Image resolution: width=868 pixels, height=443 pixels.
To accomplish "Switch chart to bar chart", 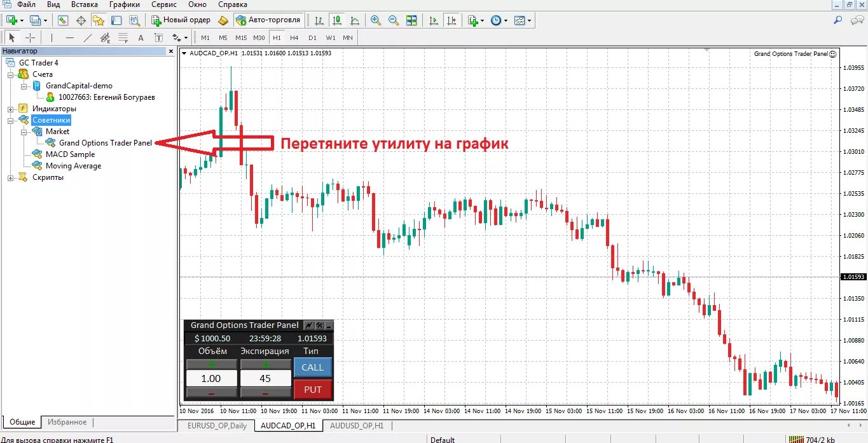I will coord(319,20).
